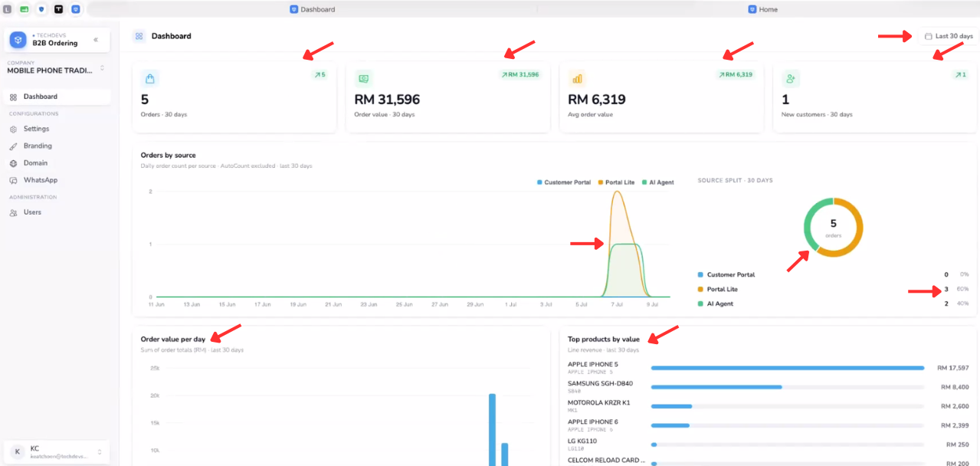
Task: Click the Order value per day heading
Action: [x=172, y=339]
